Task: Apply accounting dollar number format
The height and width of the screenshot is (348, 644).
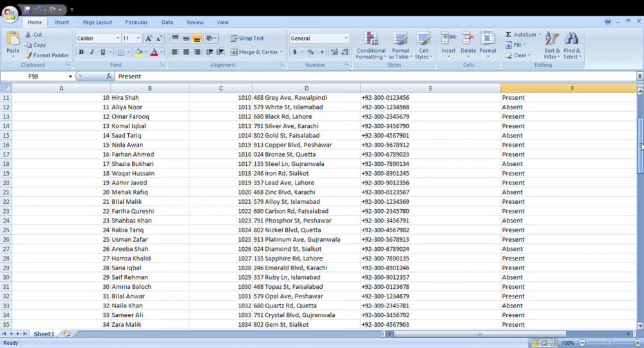Action: click(294, 51)
